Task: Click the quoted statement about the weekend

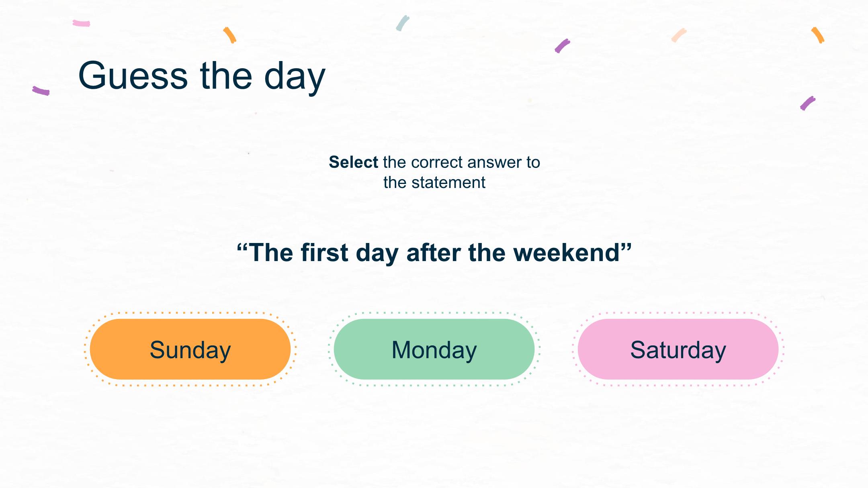Action: (434, 253)
